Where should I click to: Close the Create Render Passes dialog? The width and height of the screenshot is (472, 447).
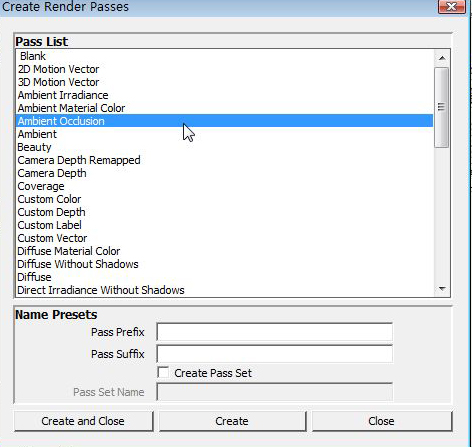pyautogui.click(x=452, y=7)
